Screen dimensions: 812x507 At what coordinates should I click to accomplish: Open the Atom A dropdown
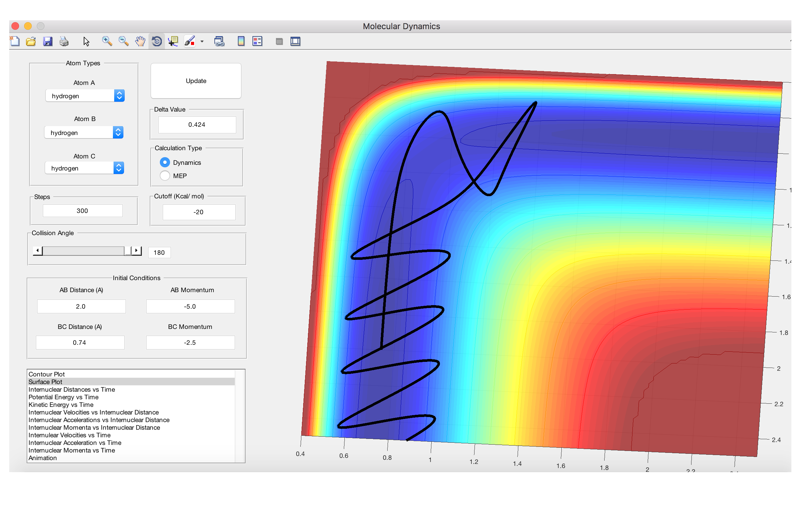(x=85, y=96)
